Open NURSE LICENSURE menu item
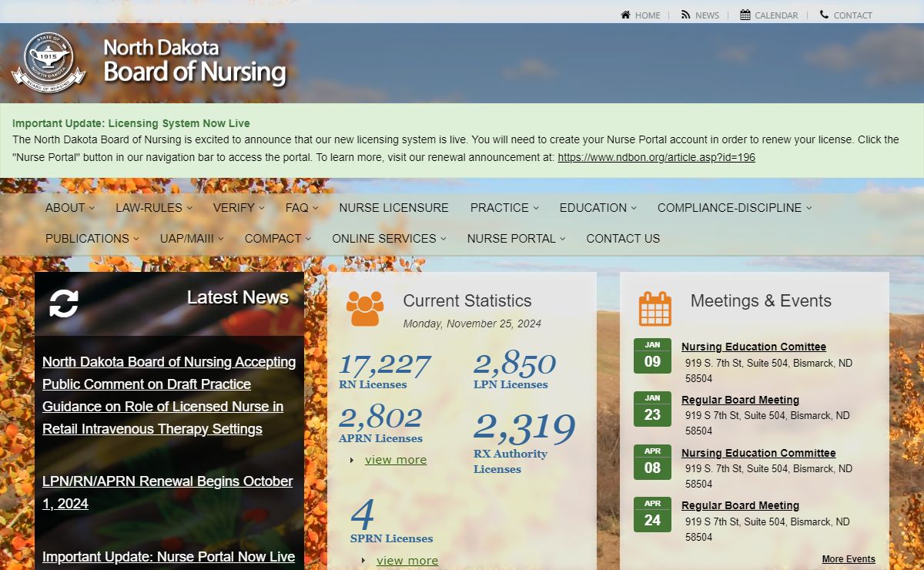Viewport: 924px width, 570px height. [x=393, y=208]
